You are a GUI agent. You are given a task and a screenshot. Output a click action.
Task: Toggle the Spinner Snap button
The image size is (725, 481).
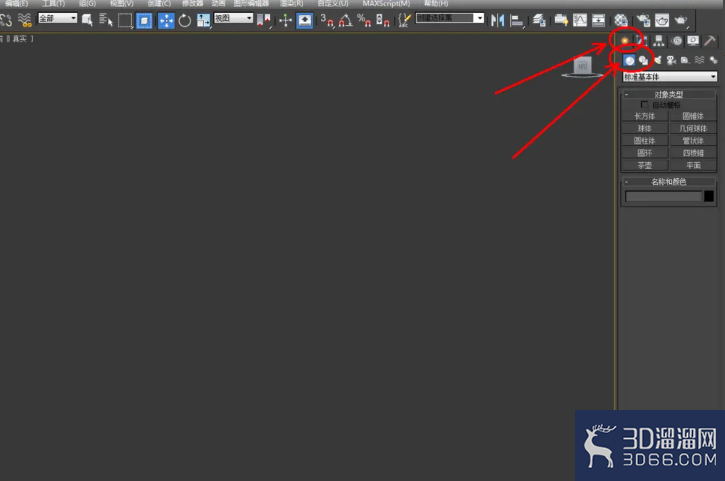382,20
